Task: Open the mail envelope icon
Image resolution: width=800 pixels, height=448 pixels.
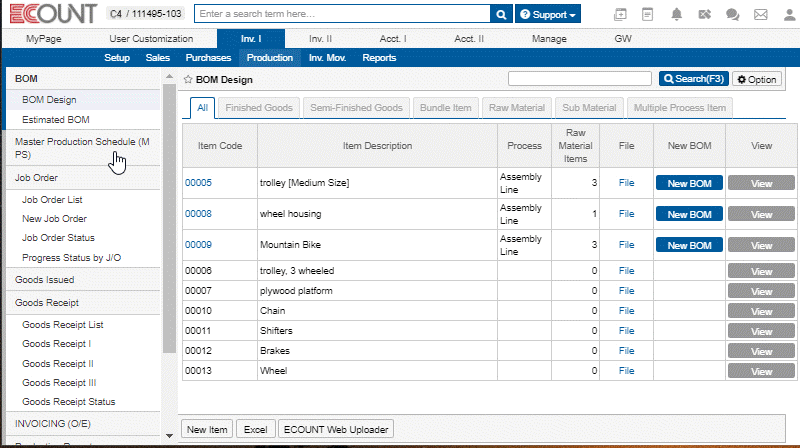Action: coord(761,14)
